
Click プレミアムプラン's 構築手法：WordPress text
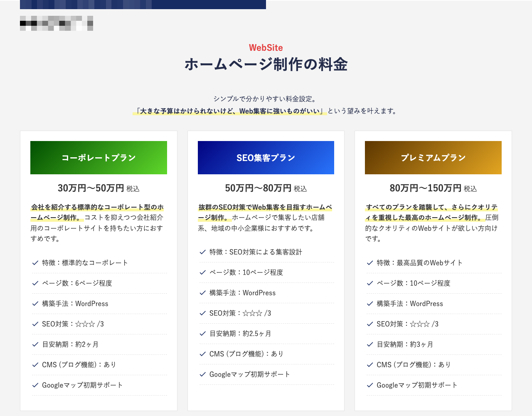(x=410, y=304)
